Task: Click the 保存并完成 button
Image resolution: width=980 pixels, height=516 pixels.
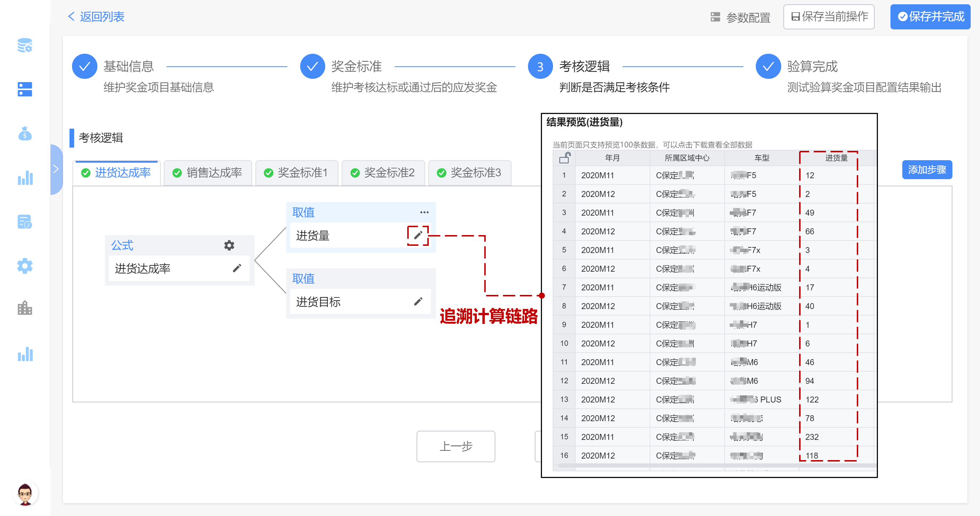Action: pos(930,17)
